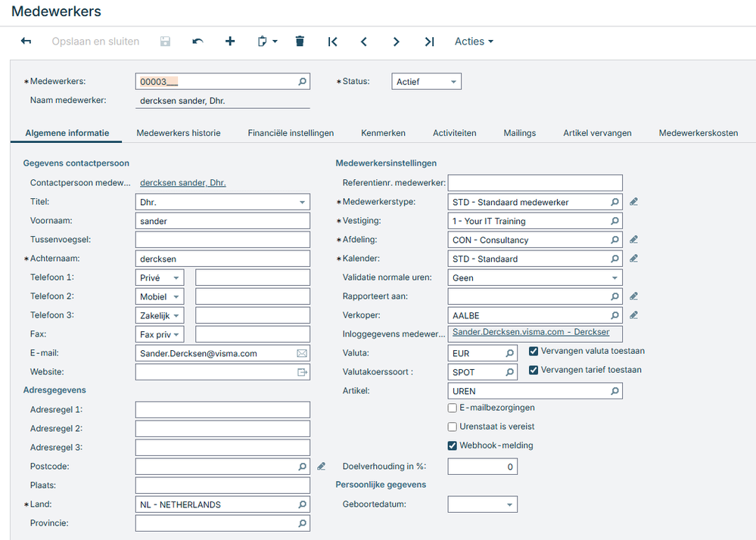Viewport: 756px width, 540px height.
Task: Open lookup magnifier for Postcode
Action: (x=302, y=467)
